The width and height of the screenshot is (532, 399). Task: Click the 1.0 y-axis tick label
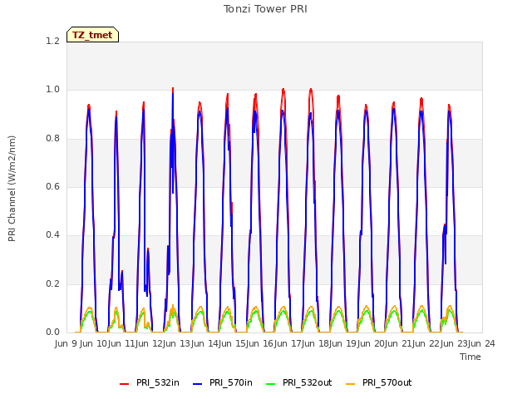click(52, 90)
